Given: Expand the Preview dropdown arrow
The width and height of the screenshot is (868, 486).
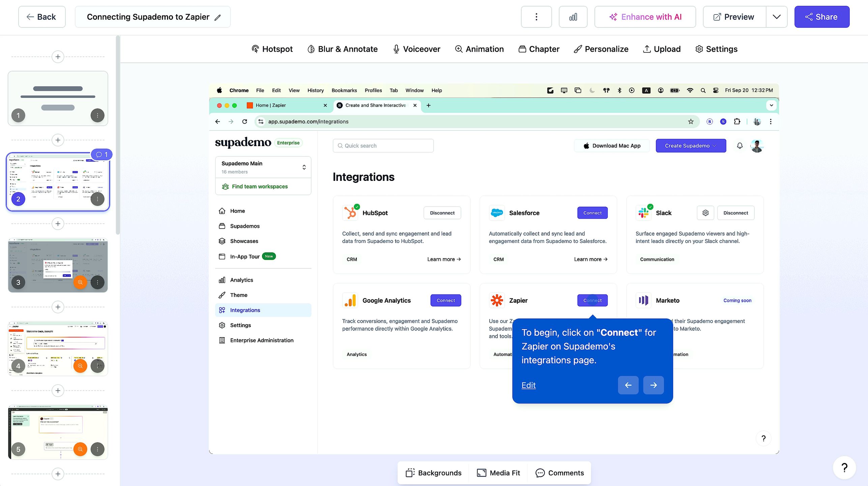Looking at the screenshot, I should (x=777, y=17).
